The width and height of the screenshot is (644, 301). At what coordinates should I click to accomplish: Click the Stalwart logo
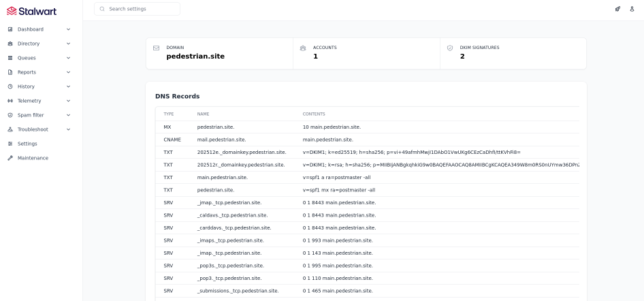[31, 11]
